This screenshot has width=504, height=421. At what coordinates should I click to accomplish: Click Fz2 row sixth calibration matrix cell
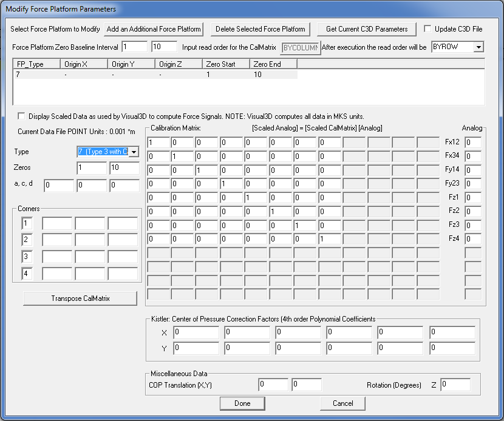(x=281, y=212)
